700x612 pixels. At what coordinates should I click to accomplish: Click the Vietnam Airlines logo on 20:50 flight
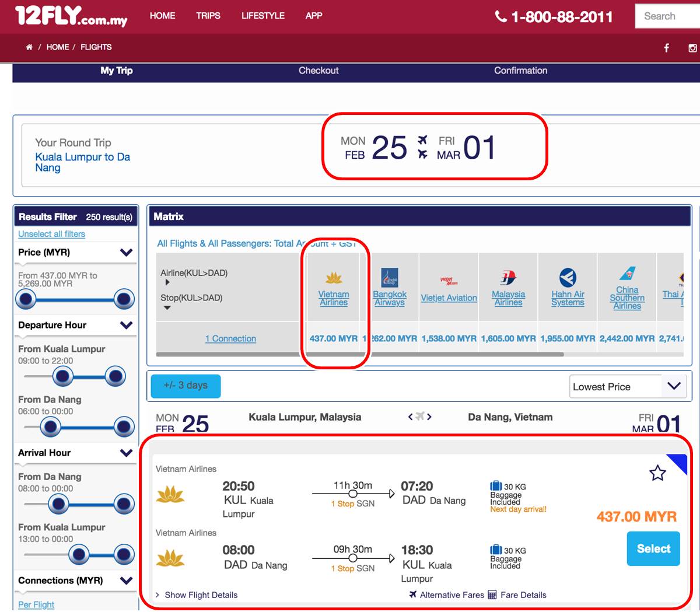(x=170, y=495)
